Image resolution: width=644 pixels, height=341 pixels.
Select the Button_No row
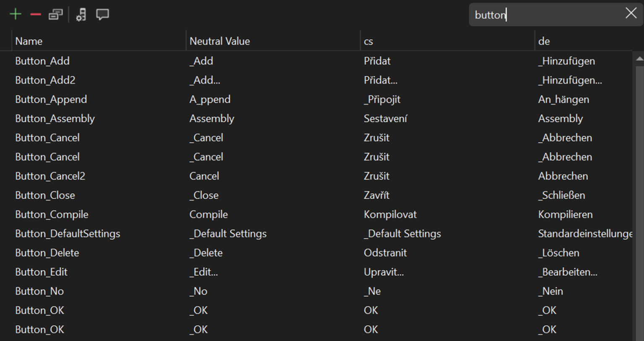(39, 291)
